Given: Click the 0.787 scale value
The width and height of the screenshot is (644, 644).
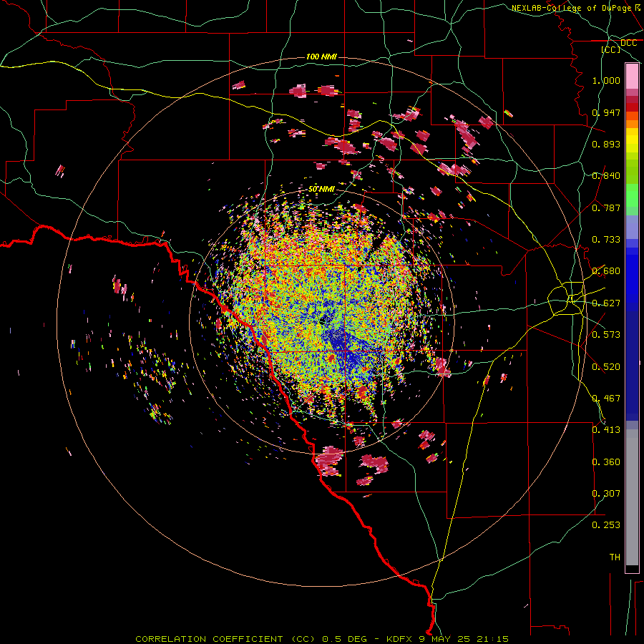Looking at the screenshot, I should (x=606, y=208).
